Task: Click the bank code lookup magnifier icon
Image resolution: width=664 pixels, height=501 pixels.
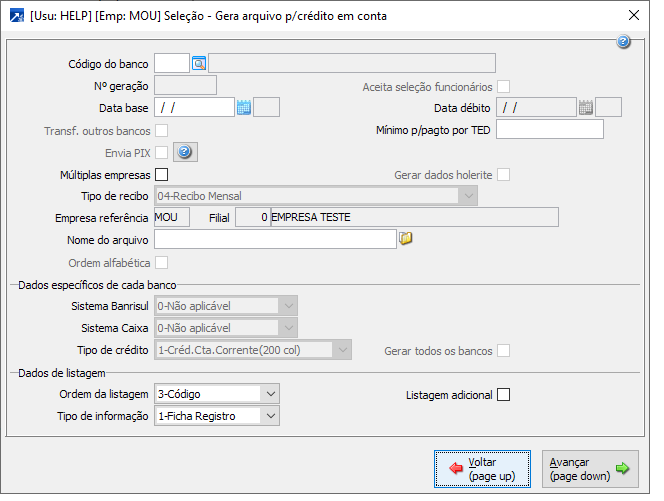Action: (198, 64)
